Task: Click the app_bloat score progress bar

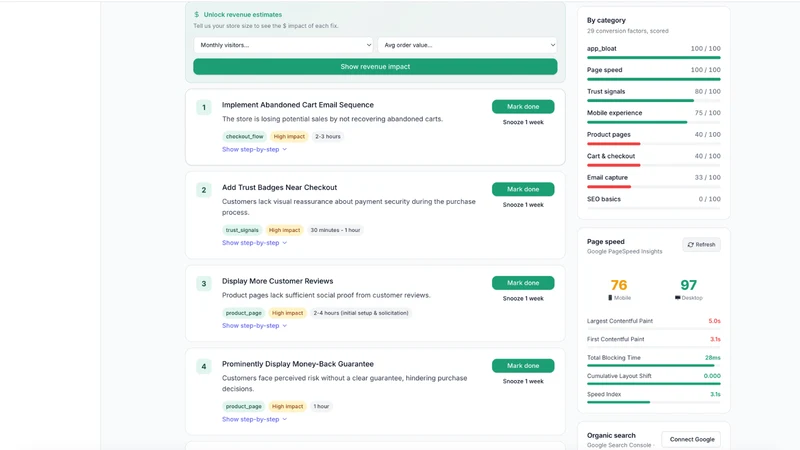Action: coord(654,58)
